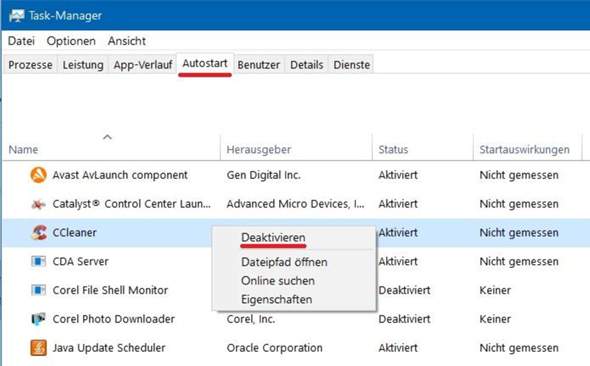Click the Task-Manager title bar icon

click(x=17, y=15)
